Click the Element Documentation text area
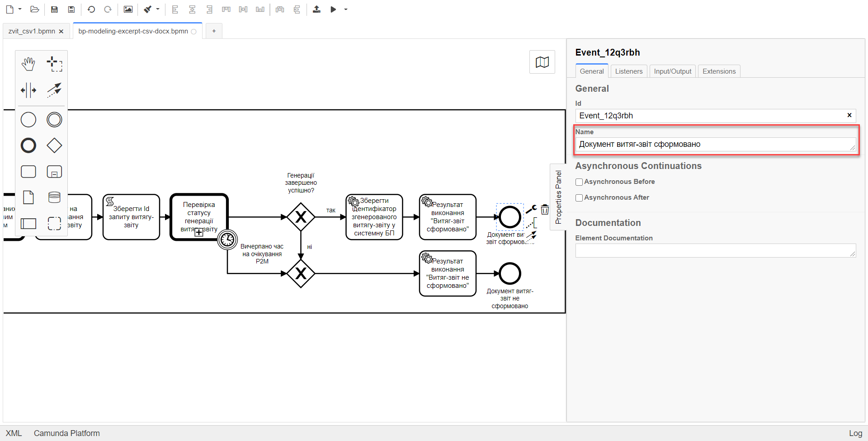Viewport: 868px width, 441px height. click(x=716, y=251)
